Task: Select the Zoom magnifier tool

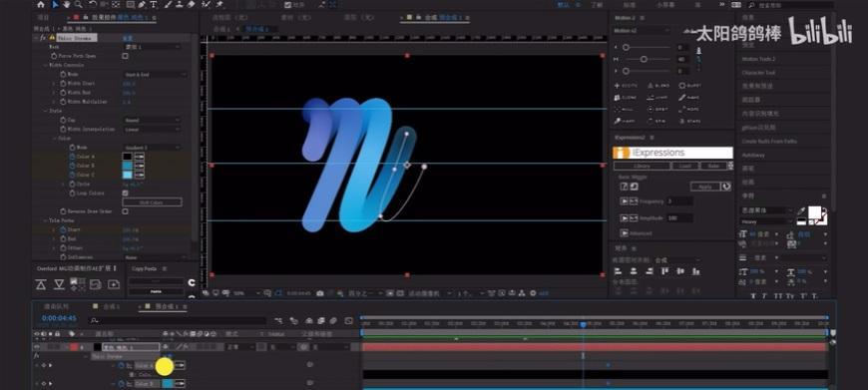Action: click(78, 4)
